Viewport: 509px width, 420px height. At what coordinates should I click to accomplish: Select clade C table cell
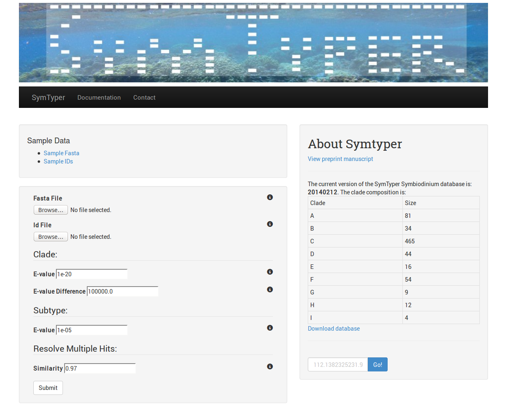355,241
